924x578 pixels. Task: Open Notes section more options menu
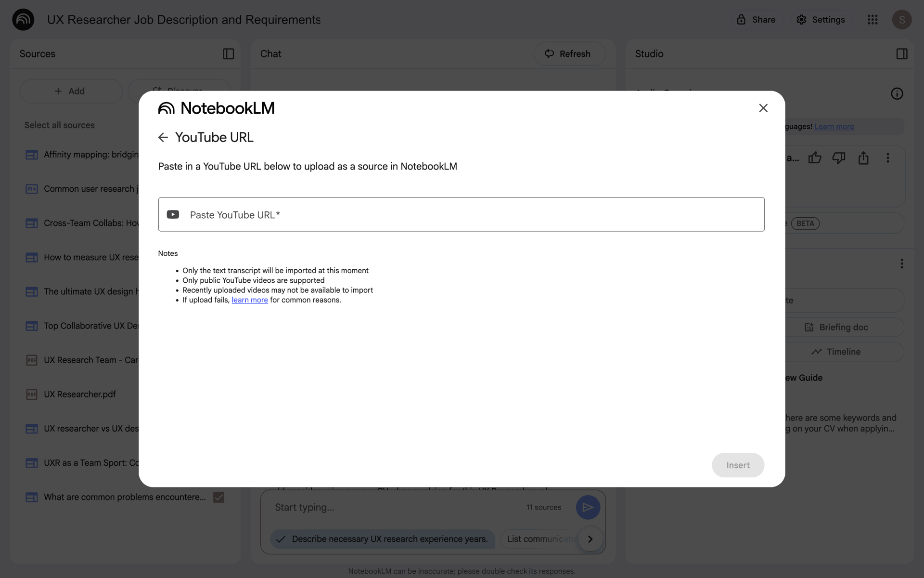click(x=902, y=263)
